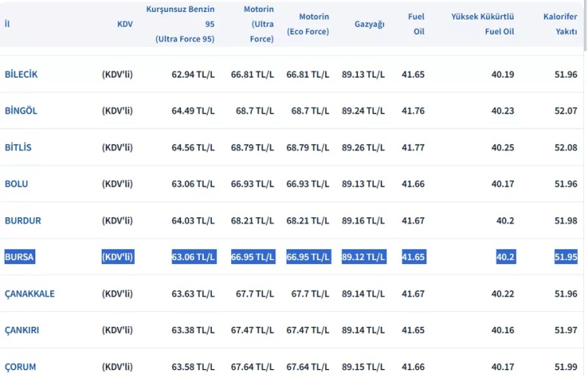Click Çorum's 89.15 TL/L Gazyağı price cell
Screen dimensions: 588x377
click(363, 367)
